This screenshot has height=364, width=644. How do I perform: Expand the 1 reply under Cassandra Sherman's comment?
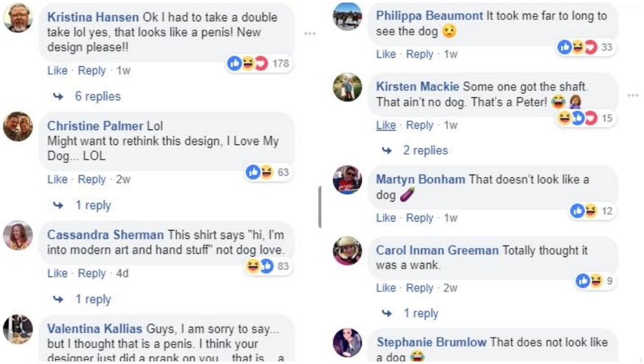pyautogui.click(x=93, y=299)
